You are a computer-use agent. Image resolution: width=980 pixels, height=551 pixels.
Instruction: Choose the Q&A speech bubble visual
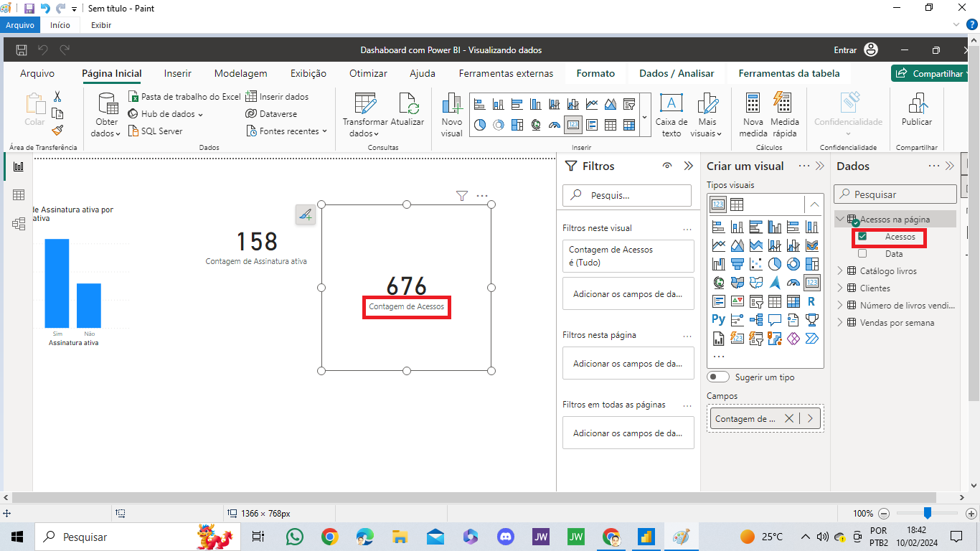pos(775,320)
